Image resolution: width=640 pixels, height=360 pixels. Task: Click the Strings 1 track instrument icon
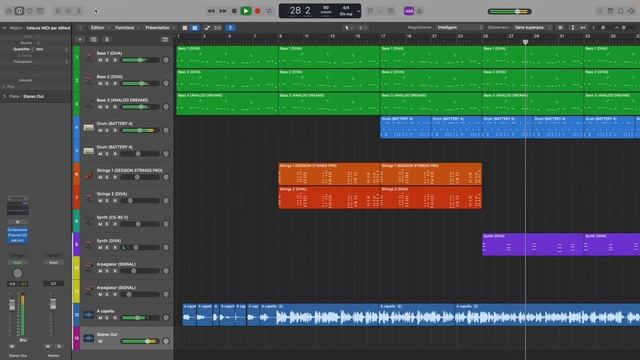(x=89, y=175)
